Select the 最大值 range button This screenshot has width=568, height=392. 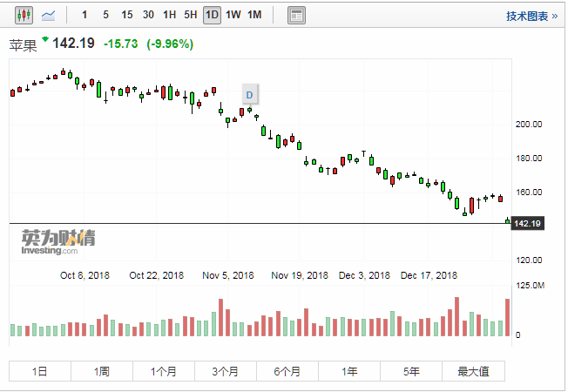pyautogui.click(x=473, y=371)
